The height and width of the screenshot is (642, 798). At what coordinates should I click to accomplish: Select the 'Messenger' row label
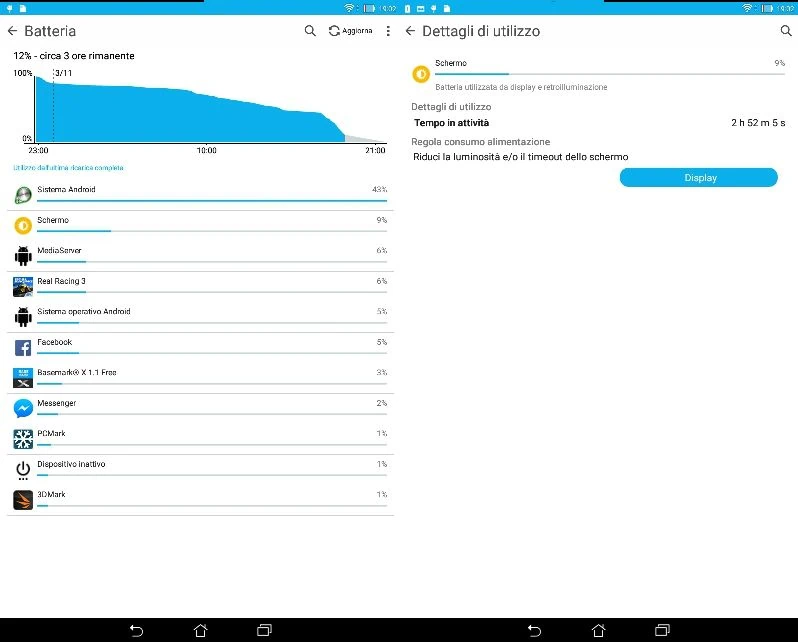tap(56, 403)
